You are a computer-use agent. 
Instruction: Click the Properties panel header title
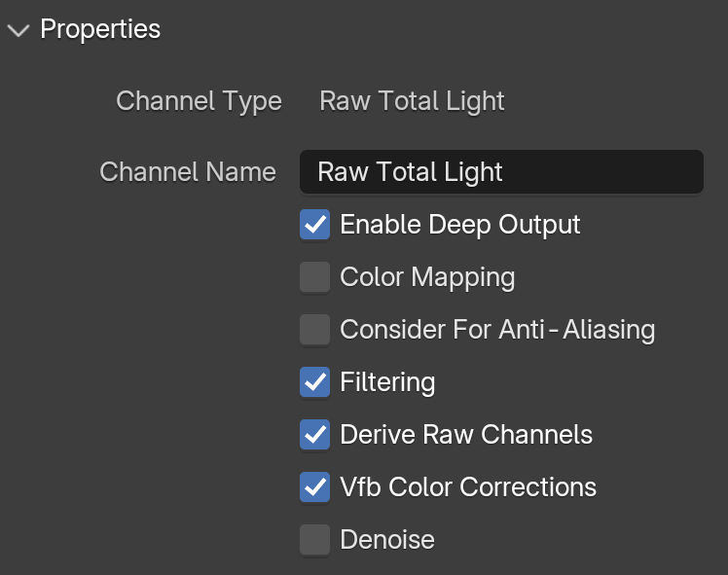point(100,29)
